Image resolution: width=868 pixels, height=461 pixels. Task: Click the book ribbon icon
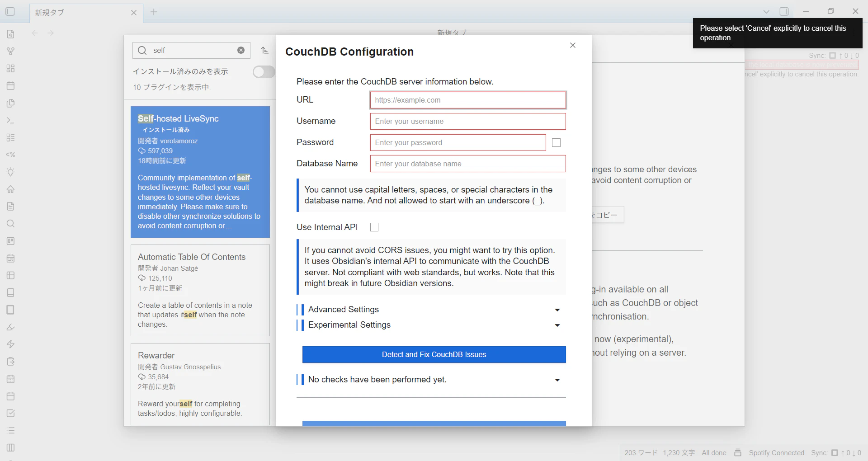point(11,292)
